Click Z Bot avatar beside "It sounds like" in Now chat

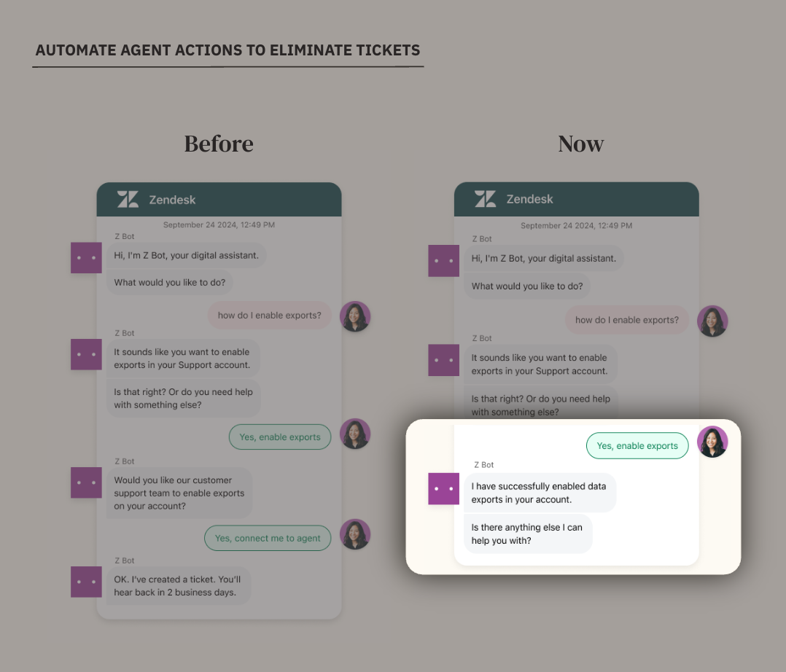pyautogui.click(x=443, y=360)
